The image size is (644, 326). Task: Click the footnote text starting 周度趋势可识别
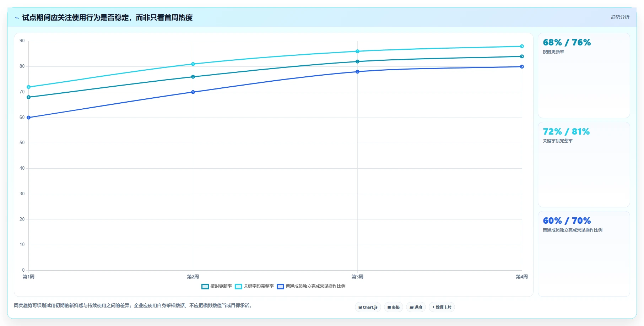pyautogui.click(x=133, y=305)
